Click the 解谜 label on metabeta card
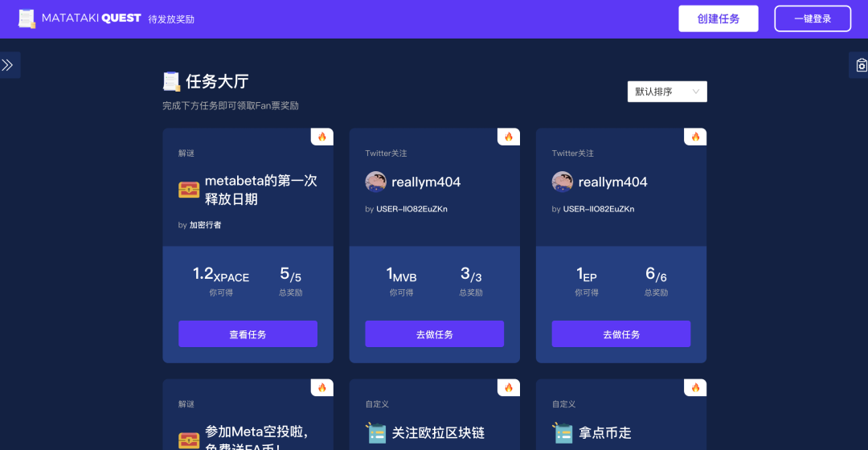This screenshot has width=868, height=450. pyautogui.click(x=186, y=153)
